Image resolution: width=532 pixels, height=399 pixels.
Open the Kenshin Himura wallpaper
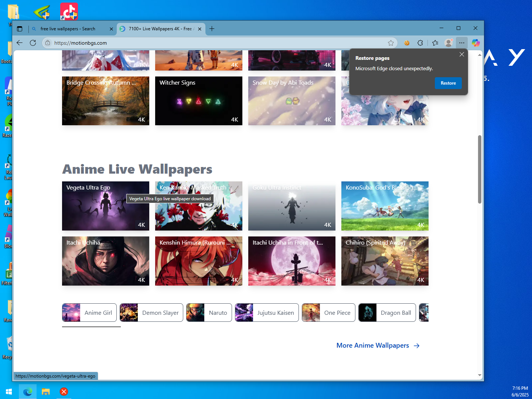pos(199,261)
